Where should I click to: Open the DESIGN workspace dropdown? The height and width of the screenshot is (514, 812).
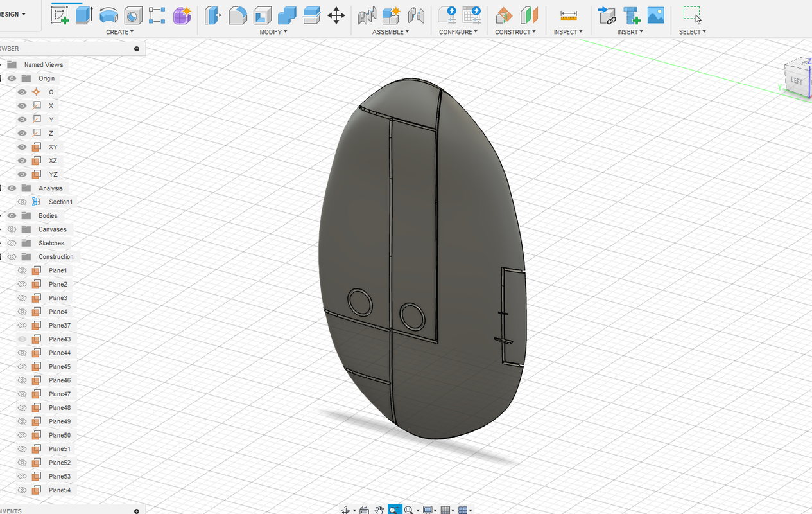[x=13, y=14]
